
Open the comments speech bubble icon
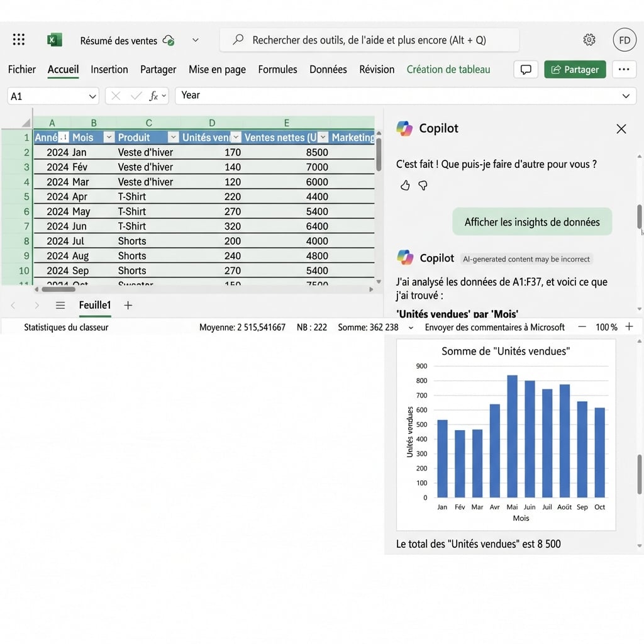526,69
